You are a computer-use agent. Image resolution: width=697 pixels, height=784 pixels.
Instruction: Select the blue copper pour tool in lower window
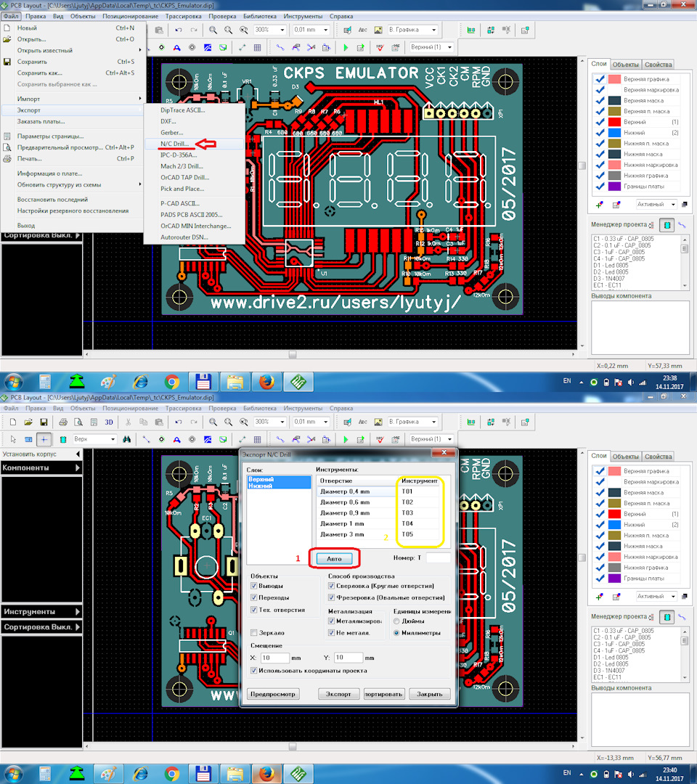(208, 439)
